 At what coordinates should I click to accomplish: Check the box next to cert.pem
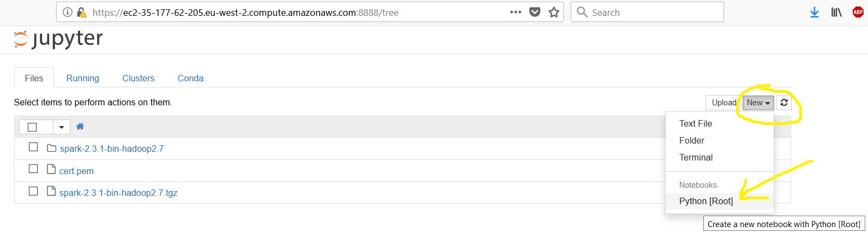point(33,169)
